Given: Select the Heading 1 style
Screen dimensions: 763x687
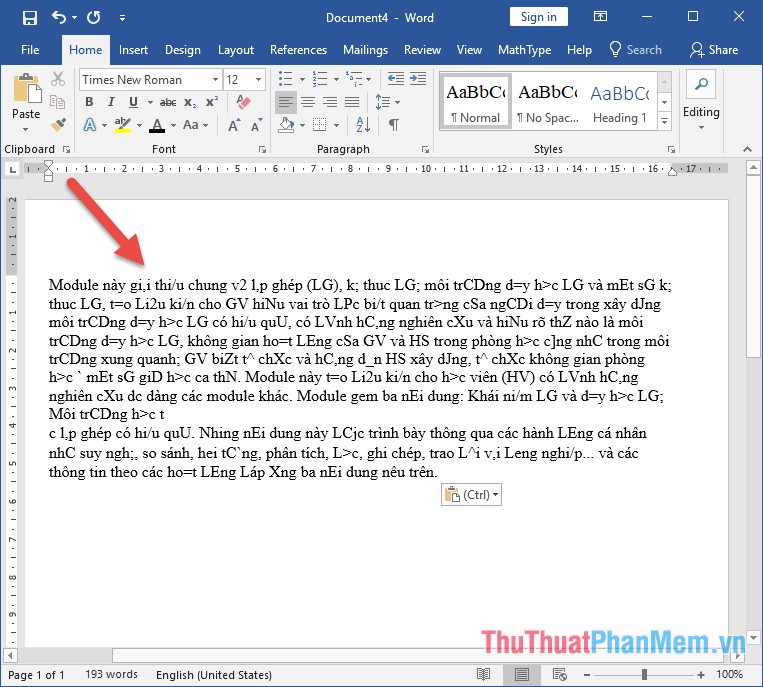Looking at the screenshot, I should pyautogui.click(x=619, y=102).
